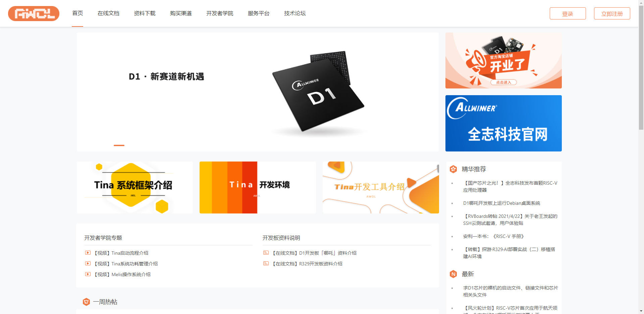Click the 精华推荐 star badge icon
Viewport: 644px width, 314px height.
pos(453,169)
